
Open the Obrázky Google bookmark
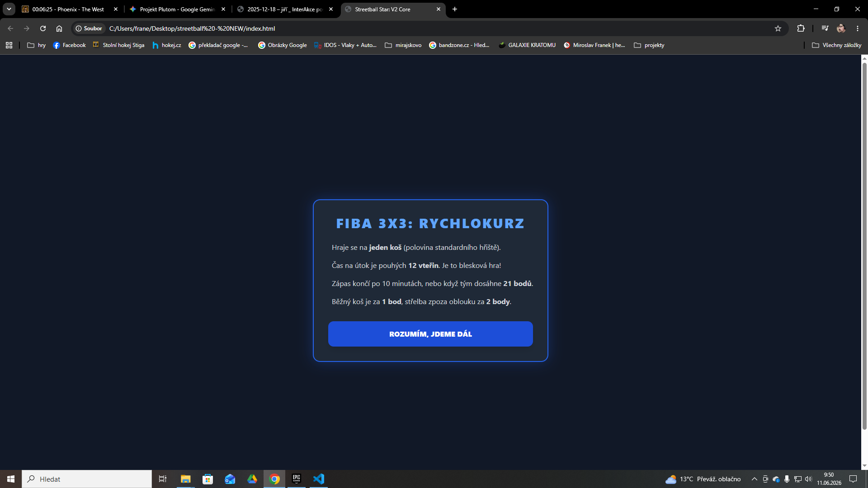(282, 45)
